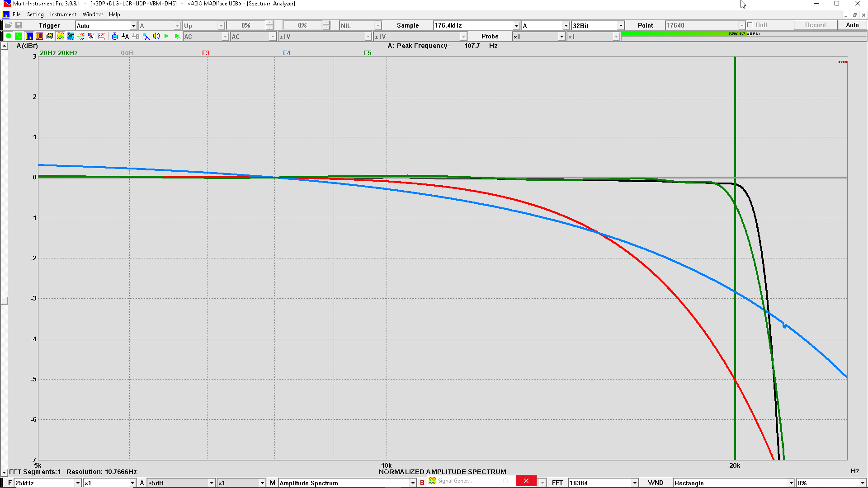The width and height of the screenshot is (868, 488).
Task: Open the Oscilloscope instrument icon
Action: (x=19, y=36)
